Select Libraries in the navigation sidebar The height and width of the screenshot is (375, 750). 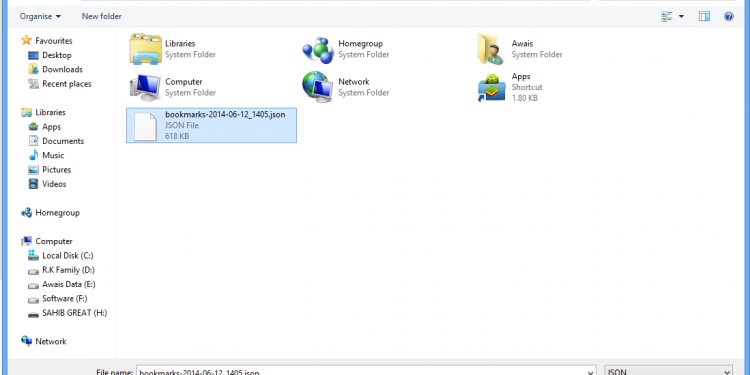pos(44,112)
